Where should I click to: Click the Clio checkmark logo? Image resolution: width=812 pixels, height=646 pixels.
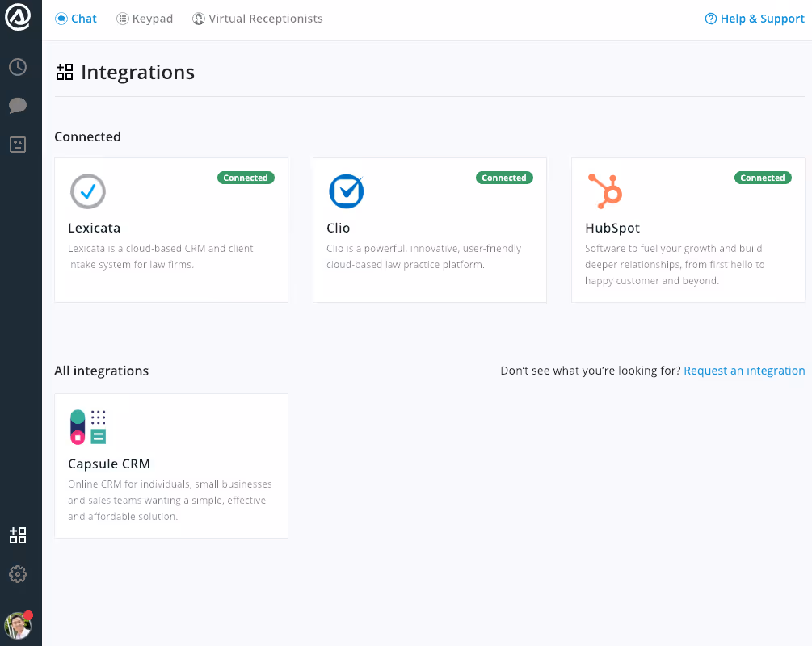click(x=347, y=191)
